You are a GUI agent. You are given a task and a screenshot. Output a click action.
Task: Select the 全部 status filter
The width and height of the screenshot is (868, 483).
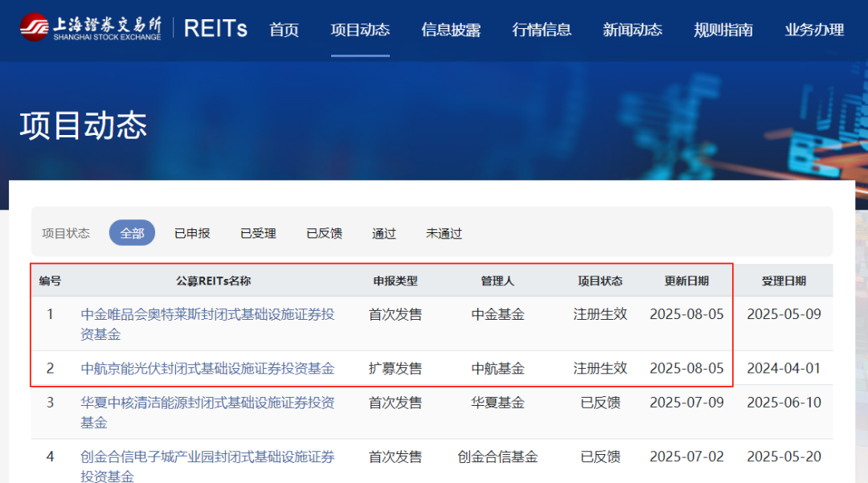click(x=132, y=233)
